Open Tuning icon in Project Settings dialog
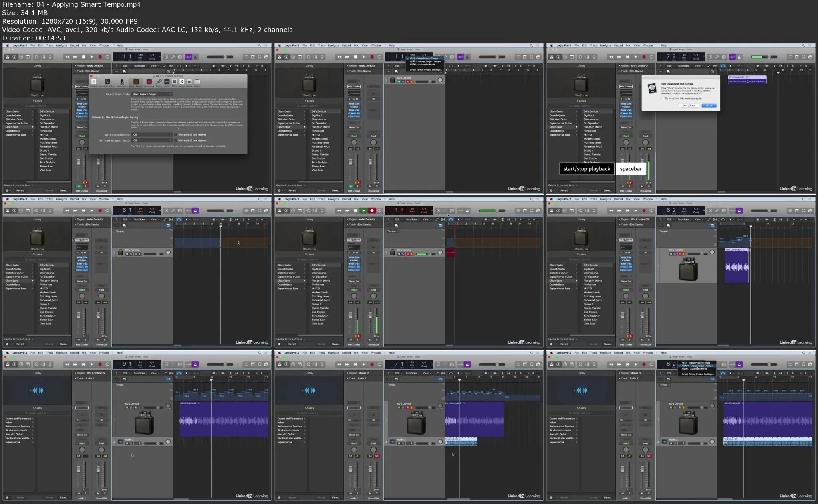The image size is (818, 504). (x=159, y=83)
